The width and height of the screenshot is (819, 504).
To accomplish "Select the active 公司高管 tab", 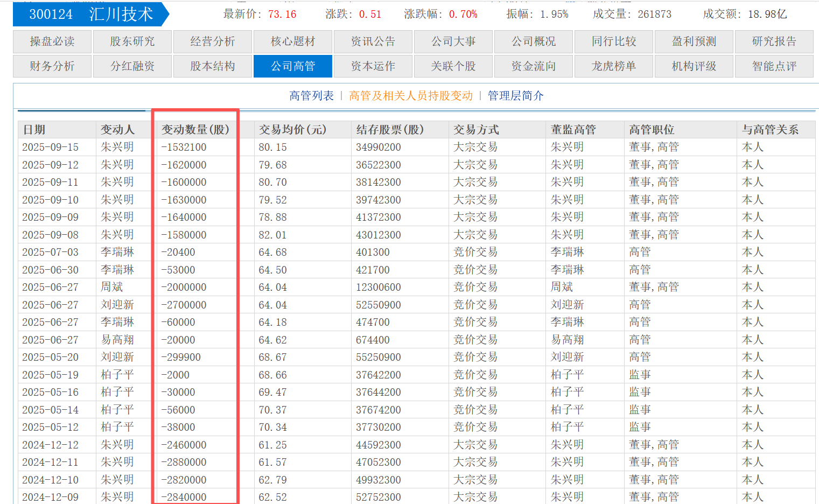I will (293, 66).
